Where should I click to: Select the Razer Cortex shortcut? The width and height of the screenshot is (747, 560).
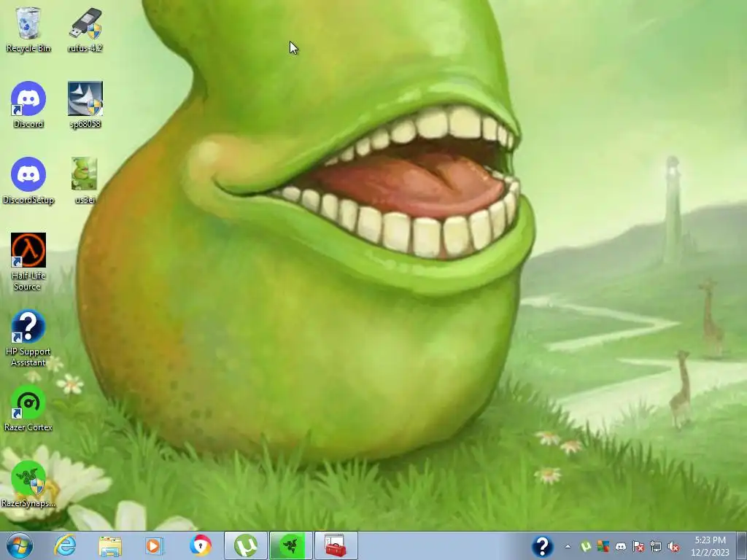pos(28,408)
